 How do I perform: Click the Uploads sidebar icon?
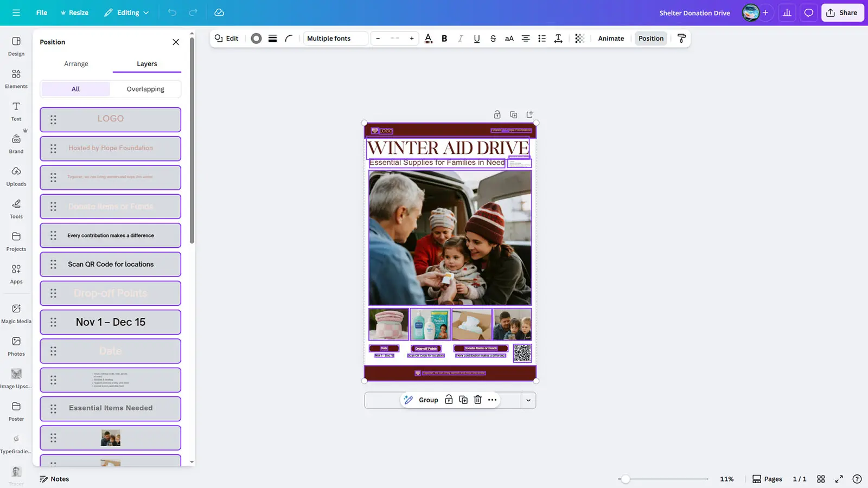pos(16,176)
